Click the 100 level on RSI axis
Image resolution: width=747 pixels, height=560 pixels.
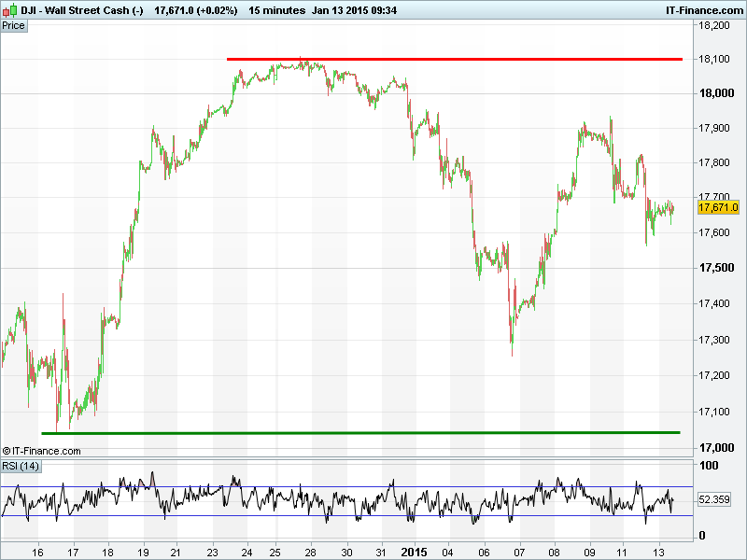point(708,465)
